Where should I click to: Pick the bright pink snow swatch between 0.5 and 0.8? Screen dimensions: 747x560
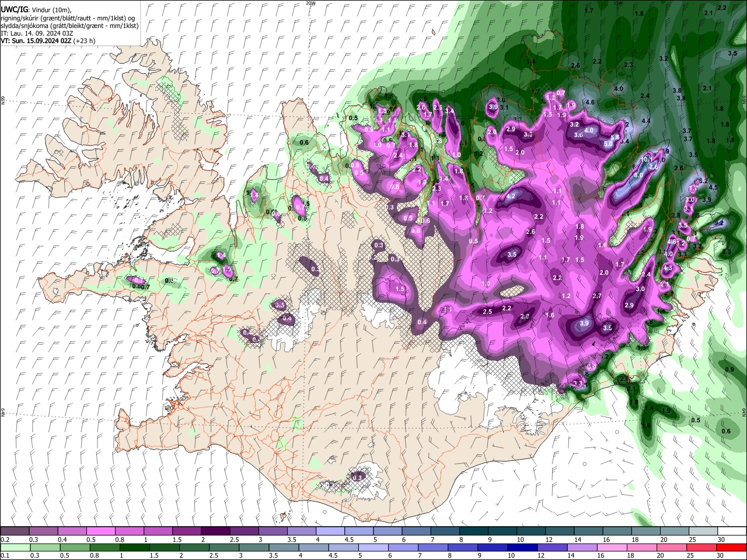[101, 531]
